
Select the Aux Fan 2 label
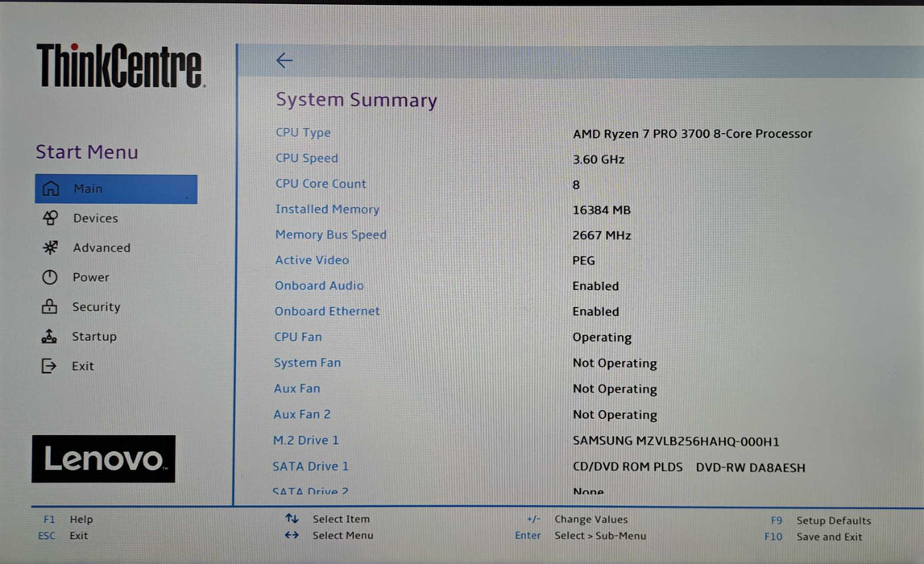(302, 414)
